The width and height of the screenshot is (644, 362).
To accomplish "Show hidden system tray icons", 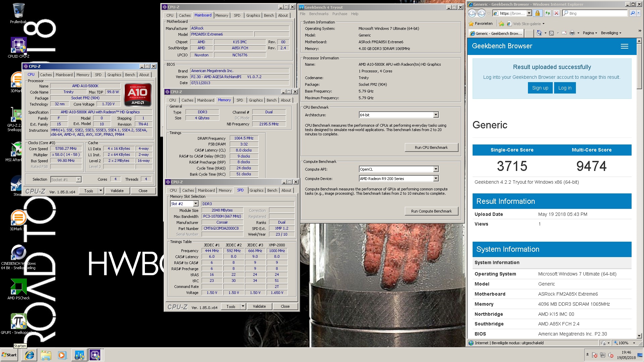I will pyautogui.click(x=587, y=355).
